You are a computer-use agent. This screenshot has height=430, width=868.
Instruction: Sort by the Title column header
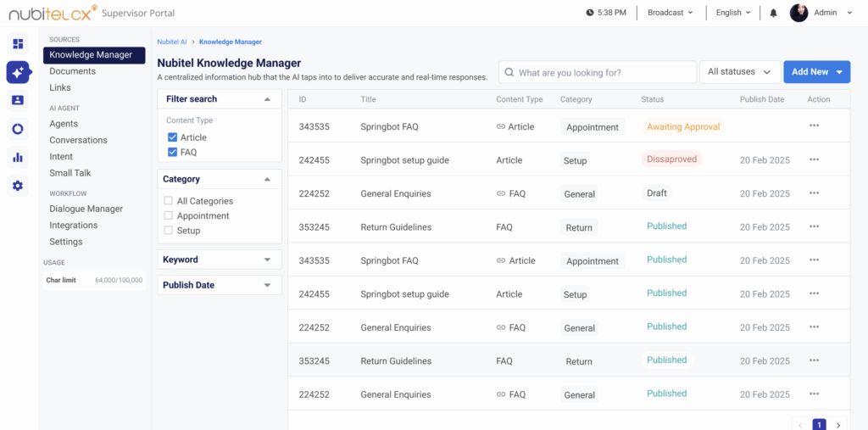[x=368, y=99]
